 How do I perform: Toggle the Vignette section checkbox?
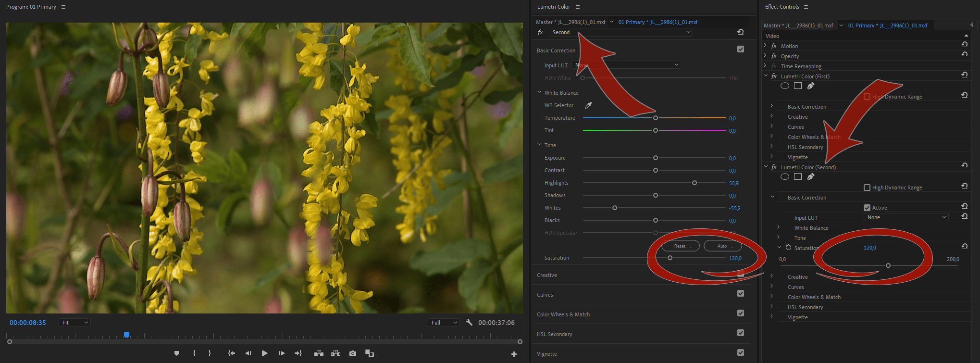coord(741,352)
